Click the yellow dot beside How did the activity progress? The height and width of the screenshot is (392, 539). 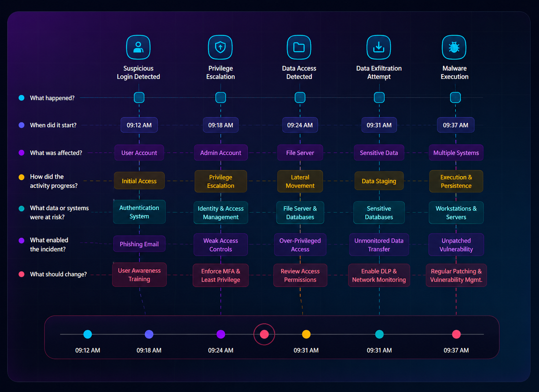click(x=22, y=177)
